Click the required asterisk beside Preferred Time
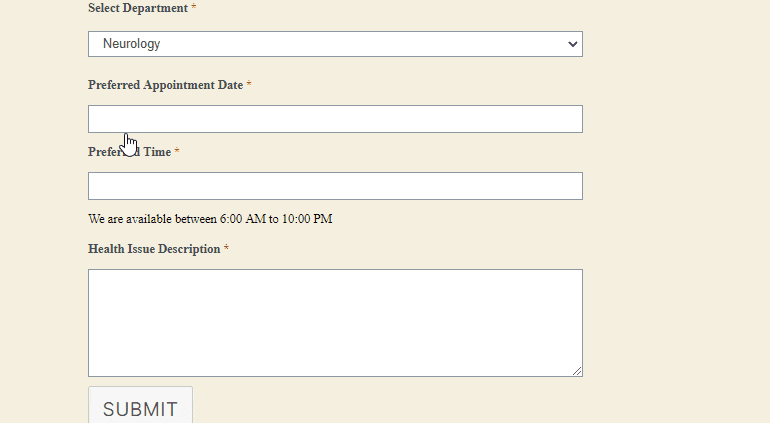 [x=177, y=151]
